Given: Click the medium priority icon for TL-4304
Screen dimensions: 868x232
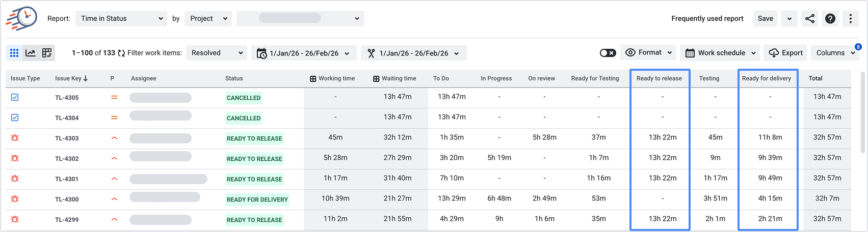Looking at the screenshot, I should pos(114,118).
